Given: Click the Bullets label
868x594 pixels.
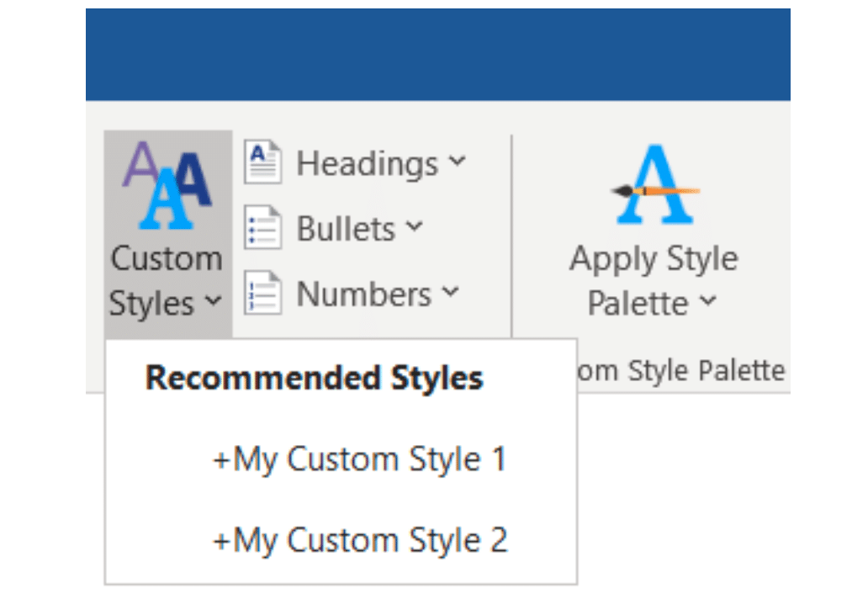Looking at the screenshot, I should [x=346, y=229].
